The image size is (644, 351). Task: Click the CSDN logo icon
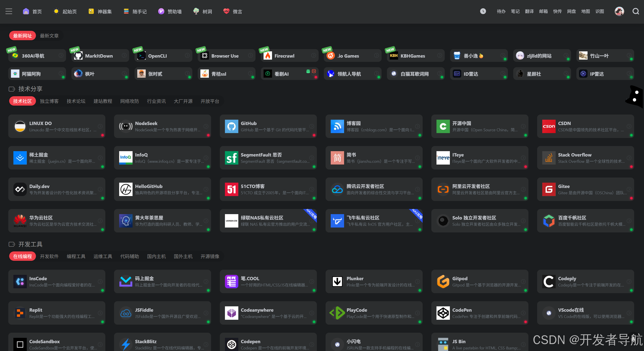[549, 126]
